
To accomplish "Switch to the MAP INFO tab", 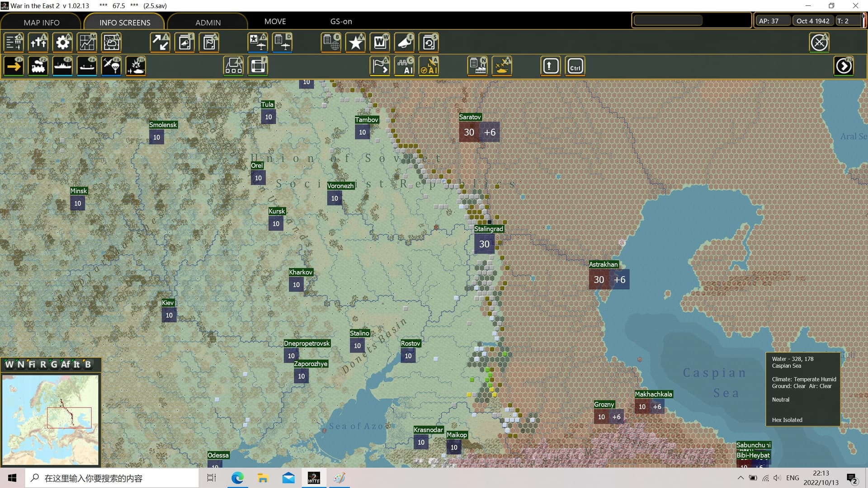I will click(x=41, y=22).
